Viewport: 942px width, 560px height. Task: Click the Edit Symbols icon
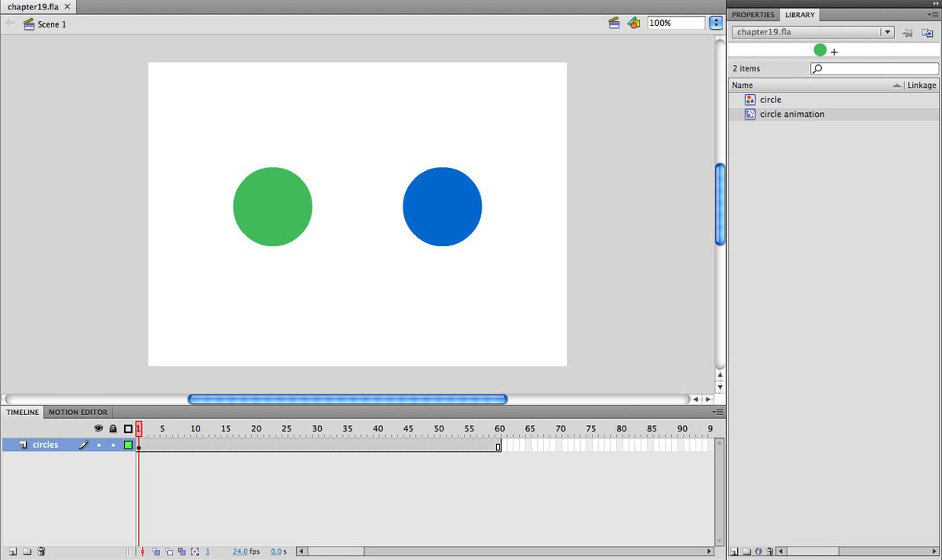[633, 24]
